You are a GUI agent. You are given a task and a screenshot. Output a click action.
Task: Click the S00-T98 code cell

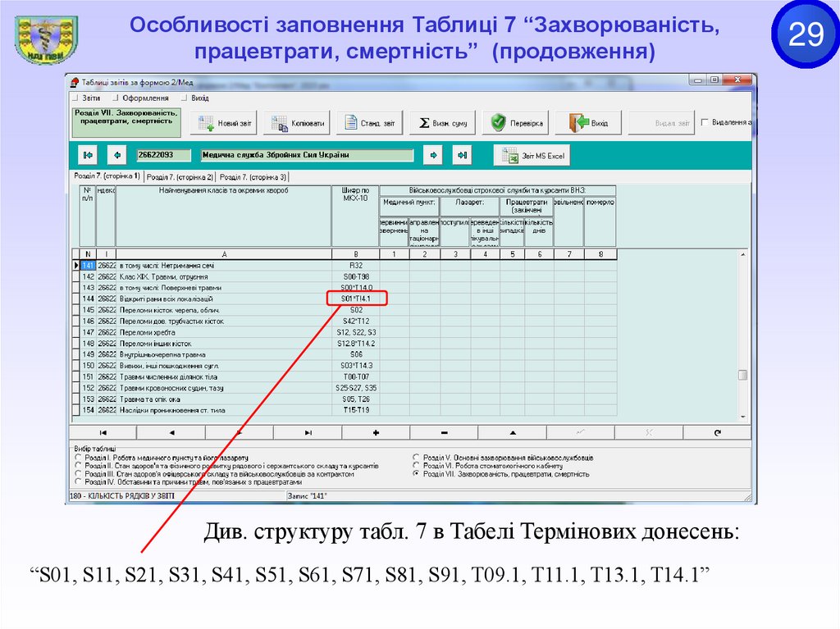coord(356,276)
